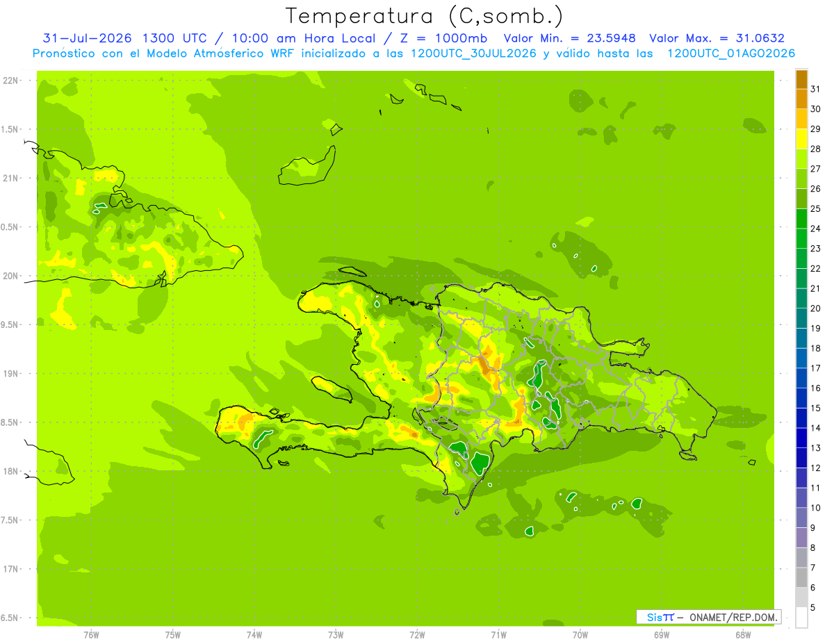Select the legend swatch between 12 and 13
The height and width of the screenshot is (644, 834).
tap(801, 458)
